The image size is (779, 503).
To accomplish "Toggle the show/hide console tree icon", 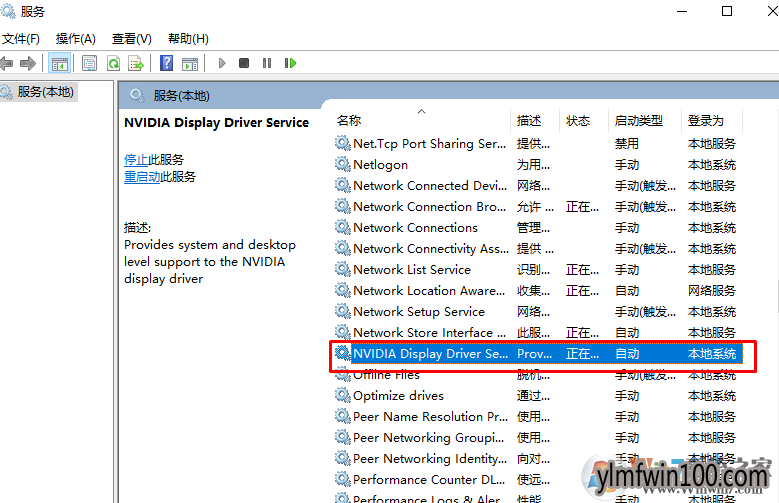I will tap(60, 63).
